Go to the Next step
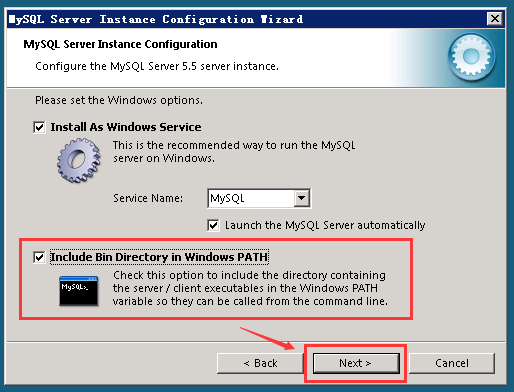The image size is (514, 392). pyautogui.click(x=356, y=363)
